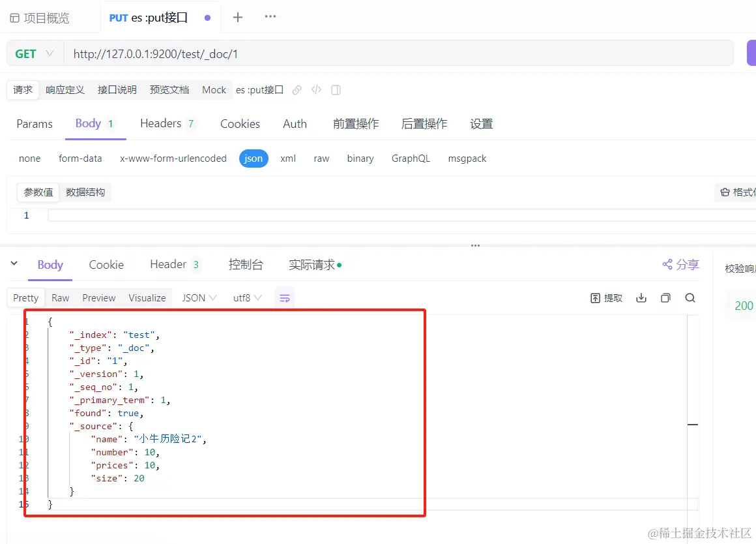Screen dimensions: 756x544
Task: Select the request Body tab
Action: click(x=95, y=123)
